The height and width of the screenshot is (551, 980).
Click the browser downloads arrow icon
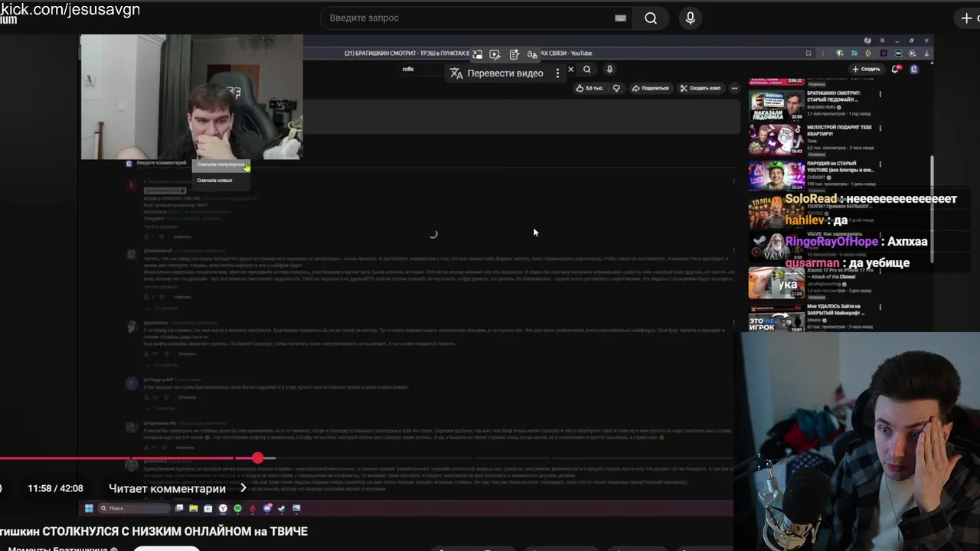[928, 54]
